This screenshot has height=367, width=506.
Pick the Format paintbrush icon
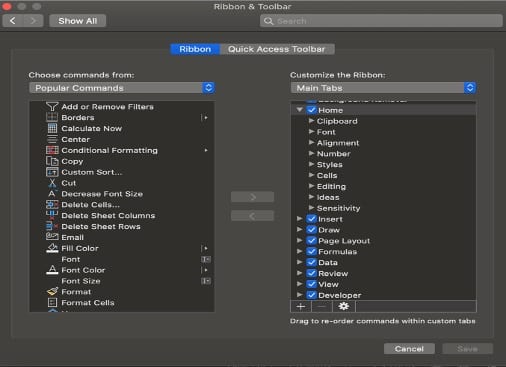tap(52, 292)
